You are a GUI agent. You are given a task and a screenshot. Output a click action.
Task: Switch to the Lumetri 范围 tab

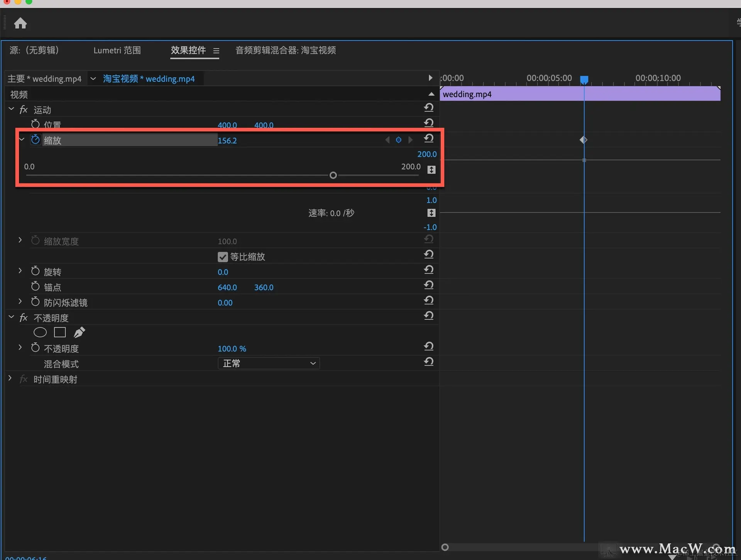pyautogui.click(x=117, y=51)
